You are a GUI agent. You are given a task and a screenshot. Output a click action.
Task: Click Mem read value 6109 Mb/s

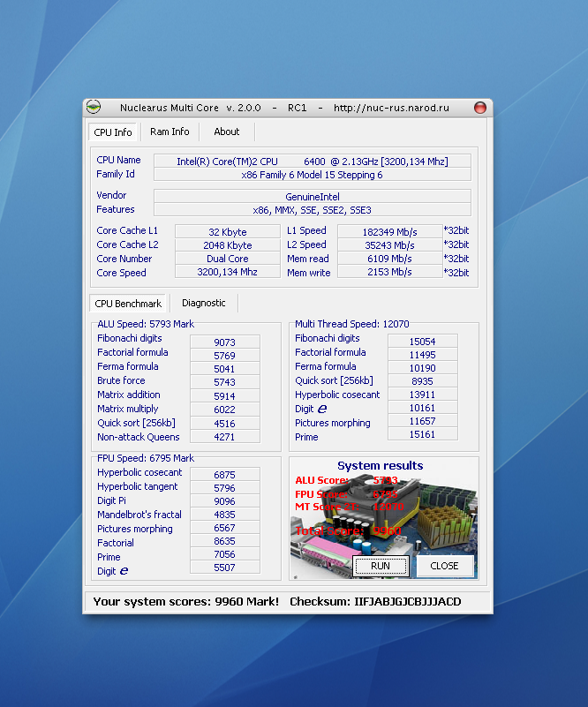pos(390,259)
